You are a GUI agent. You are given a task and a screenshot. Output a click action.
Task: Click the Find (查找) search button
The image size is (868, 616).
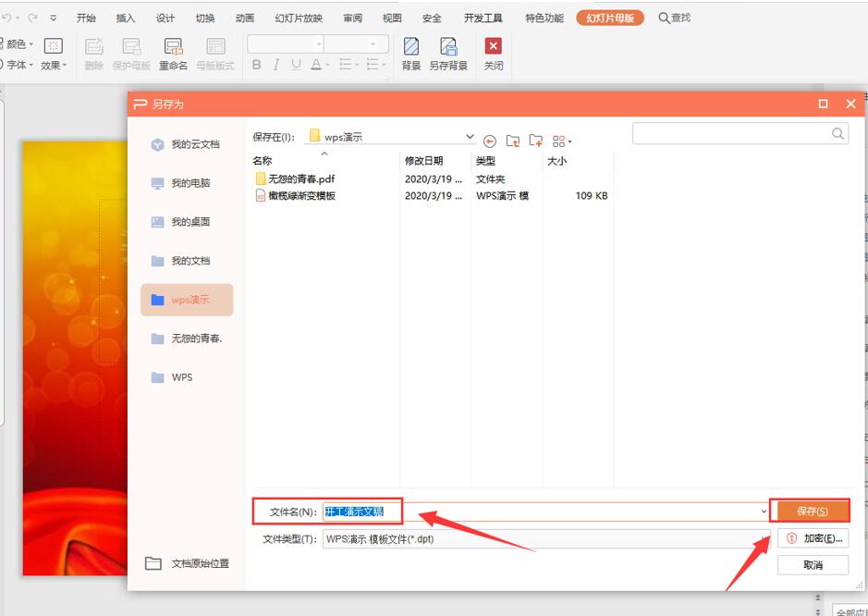click(674, 18)
